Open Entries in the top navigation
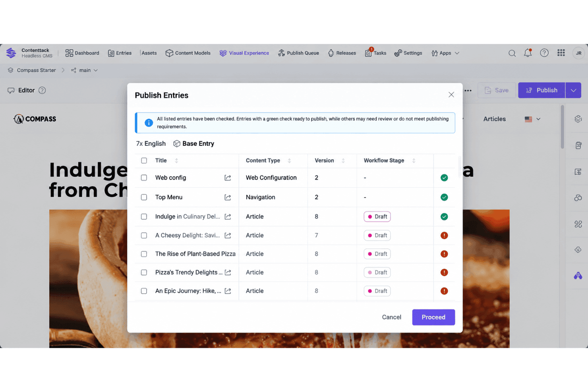The image size is (588, 392). pos(120,53)
